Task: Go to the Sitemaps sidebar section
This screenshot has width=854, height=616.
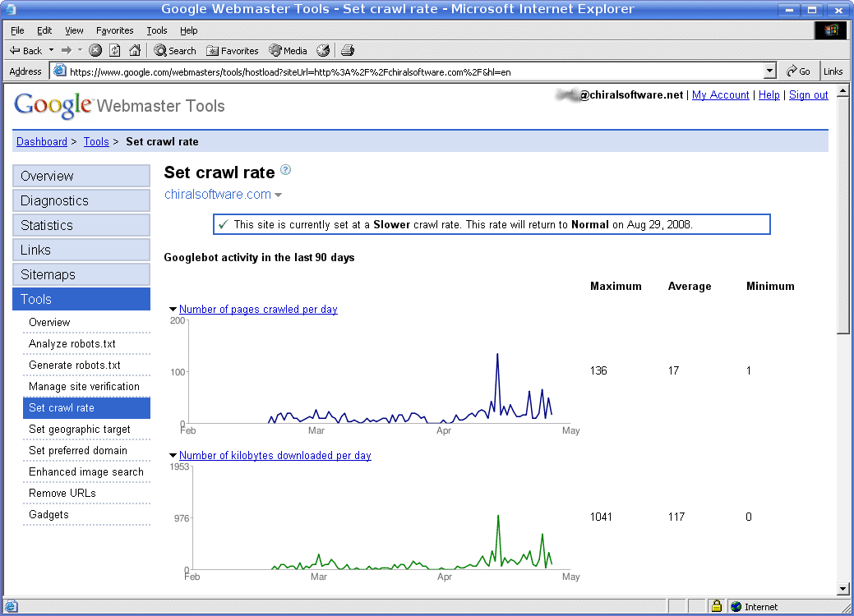Action: pos(81,275)
